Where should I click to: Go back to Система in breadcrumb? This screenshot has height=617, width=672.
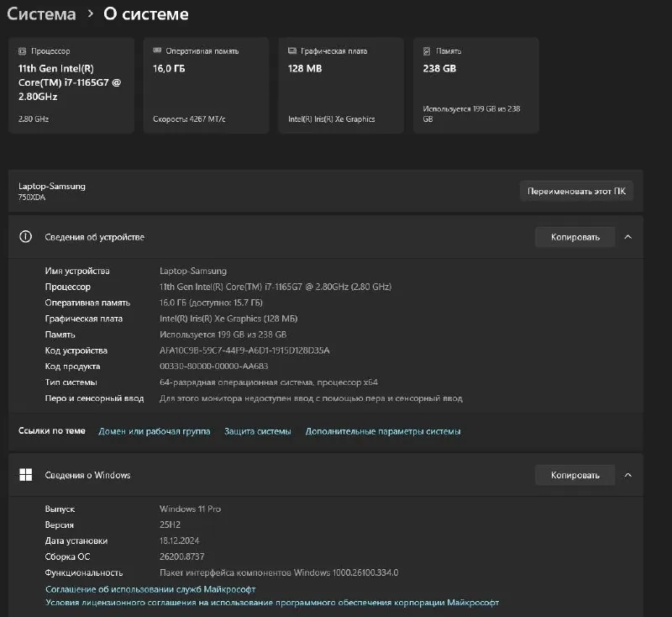(41, 14)
